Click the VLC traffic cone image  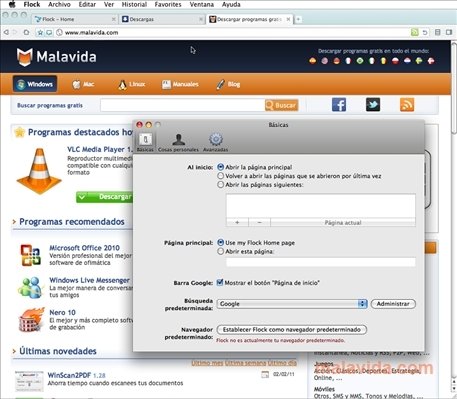click(39, 171)
